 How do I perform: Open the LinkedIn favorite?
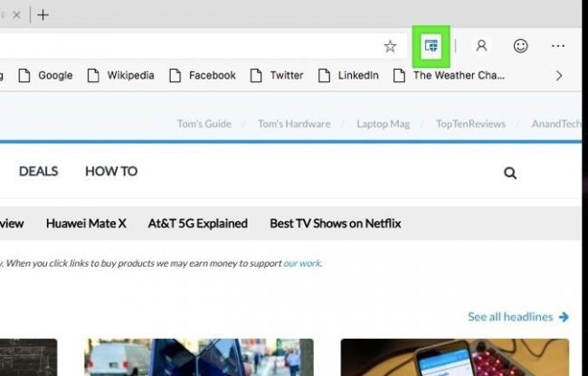pos(348,75)
